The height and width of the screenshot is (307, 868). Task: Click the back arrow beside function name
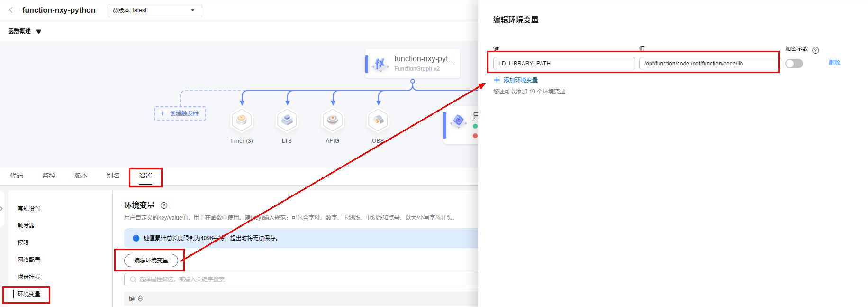click(x=11, y=10)
